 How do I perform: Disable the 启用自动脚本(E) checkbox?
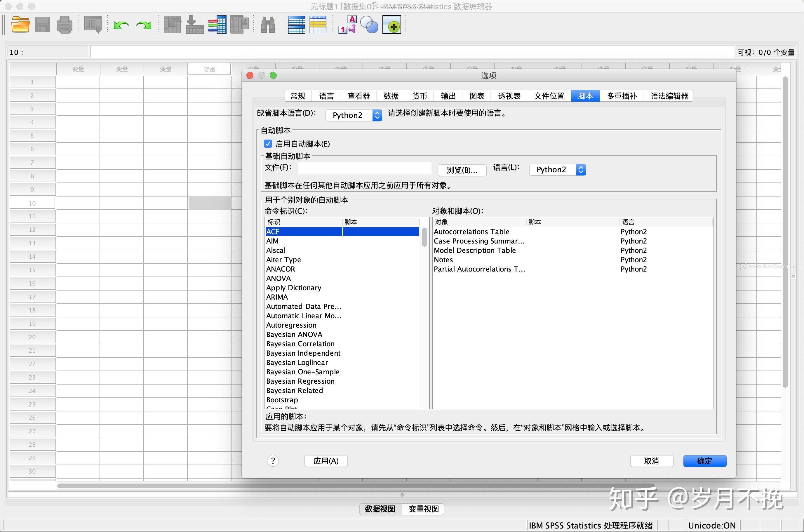click(268, 144)
